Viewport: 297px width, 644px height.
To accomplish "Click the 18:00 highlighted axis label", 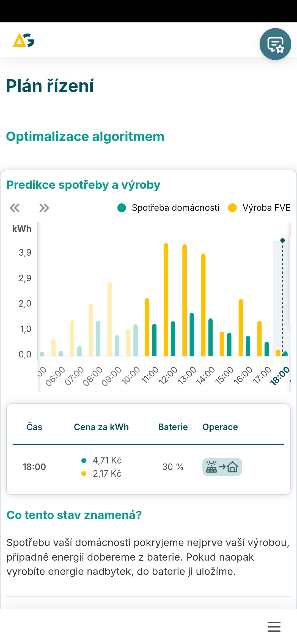I will pos(280,376).
